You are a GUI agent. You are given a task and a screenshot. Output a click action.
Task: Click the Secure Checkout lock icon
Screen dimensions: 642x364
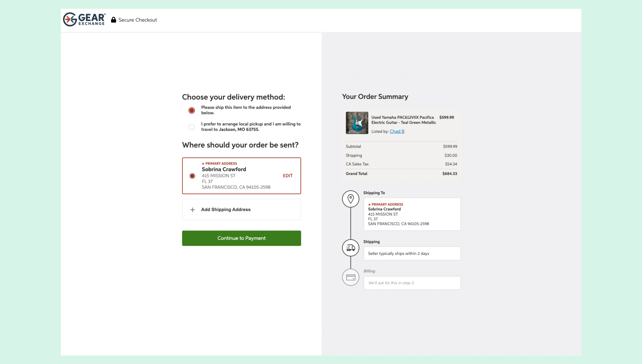point(114,20)
